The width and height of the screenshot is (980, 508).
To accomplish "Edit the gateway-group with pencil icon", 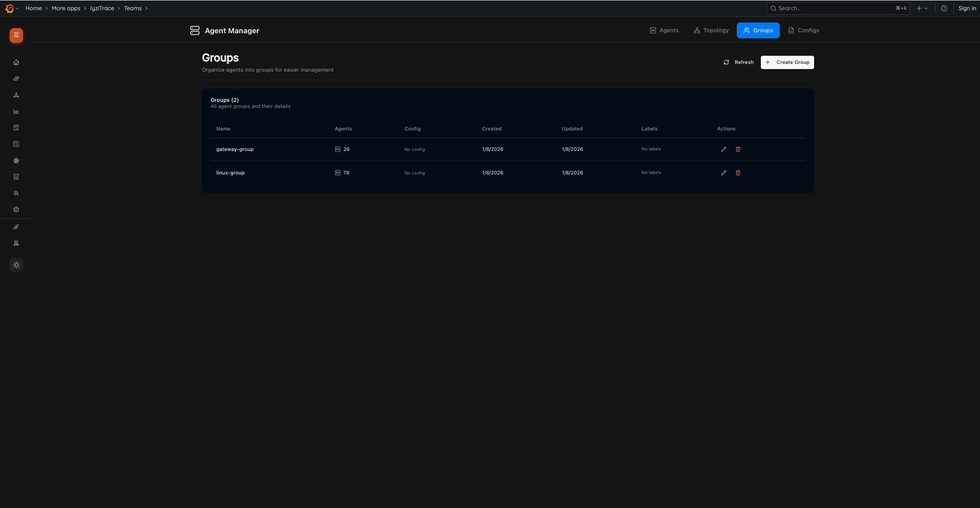I will coord(723,149).
